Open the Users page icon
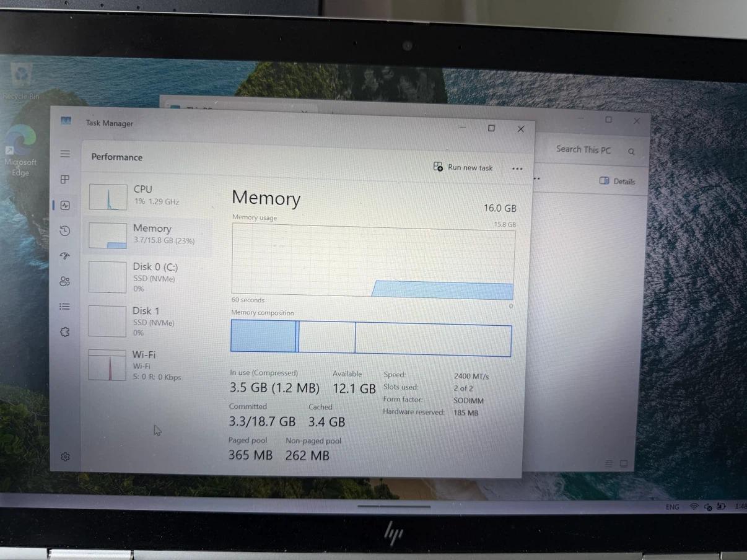 [65, 281]
